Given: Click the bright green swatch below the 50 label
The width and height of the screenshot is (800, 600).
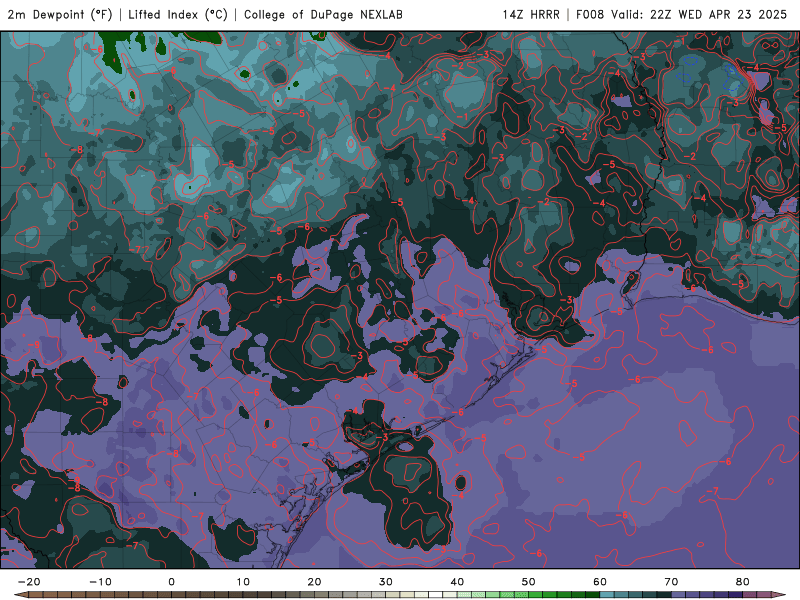Looking at the screenshot, I should click(x=536, y=595).
